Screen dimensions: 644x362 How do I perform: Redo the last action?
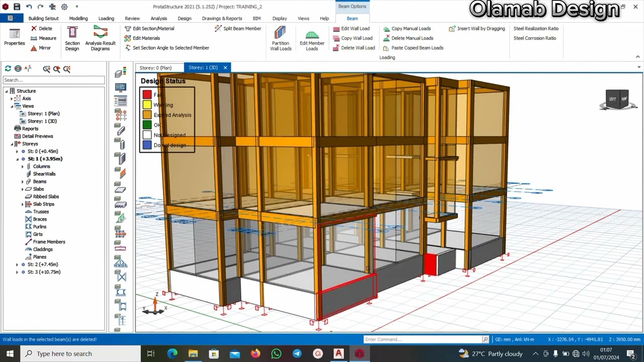(x=40, y=7)
